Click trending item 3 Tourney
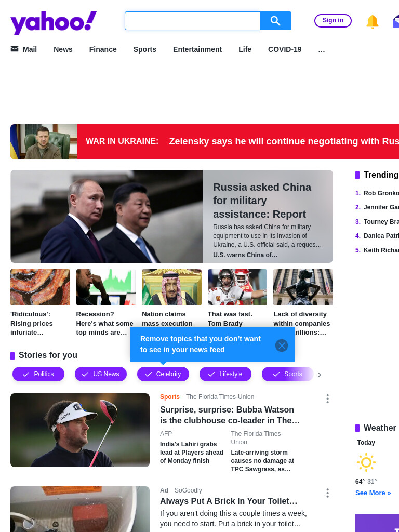The image size is (399, 532). pos(381,221)
